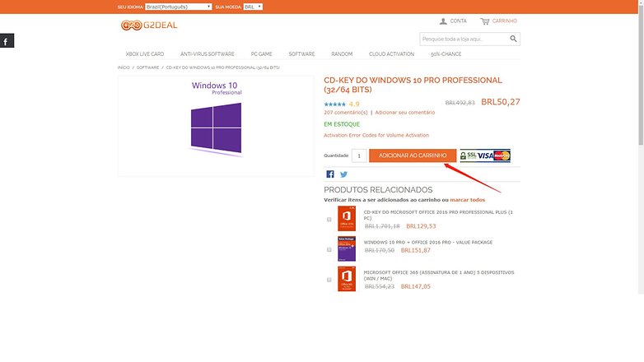
Task: Click the EM ESTOQUE status text
Action: coord(342,124)
